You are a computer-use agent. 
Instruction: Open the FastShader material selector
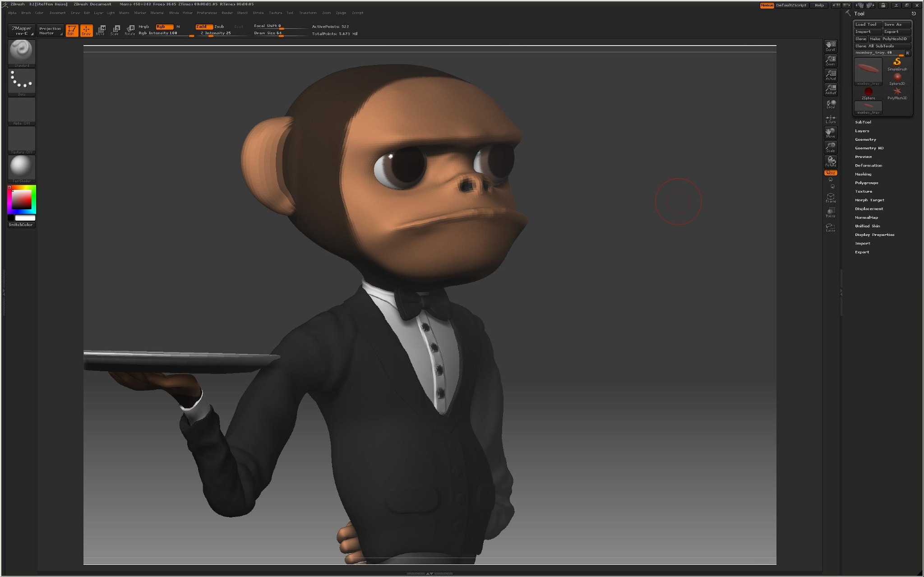[x=21, y=168]
